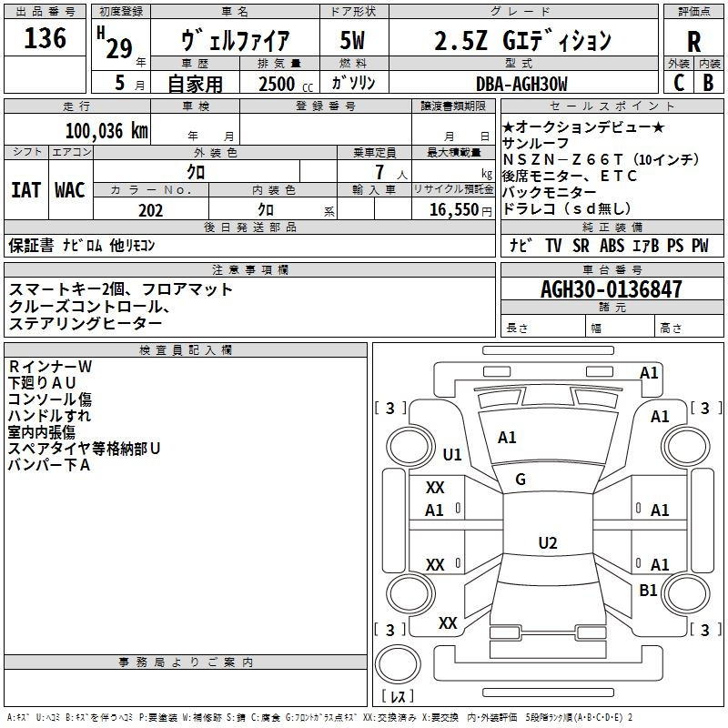
Task: Click スマートキー2個、フロアマット note
Action: pos(120,289)
